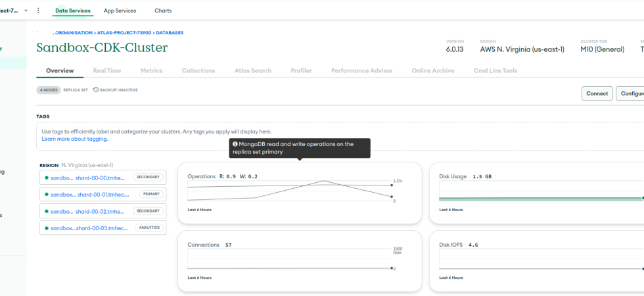This screenshot has width=644, height=296.
Task: Open the Collections tab
Action: point(198,71)
